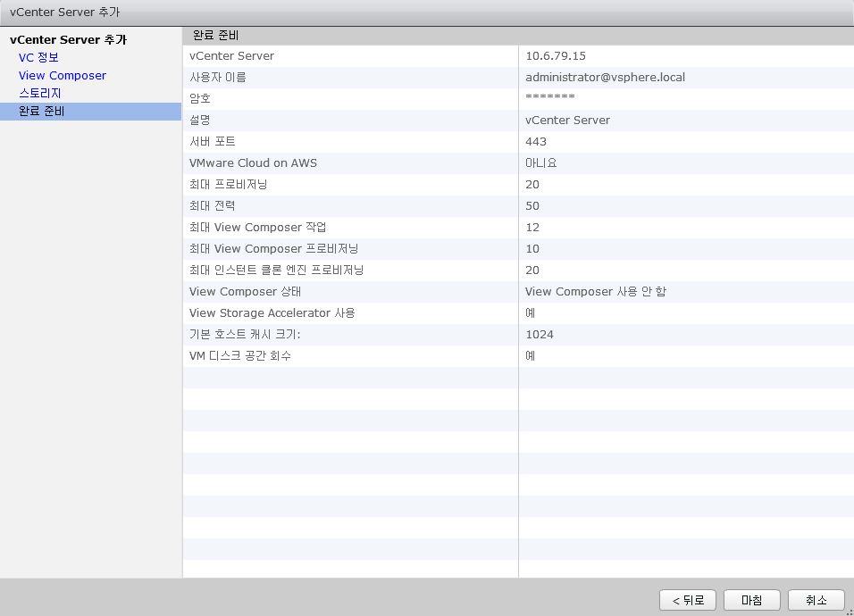Open the VC 정보 step

[38, 58]
